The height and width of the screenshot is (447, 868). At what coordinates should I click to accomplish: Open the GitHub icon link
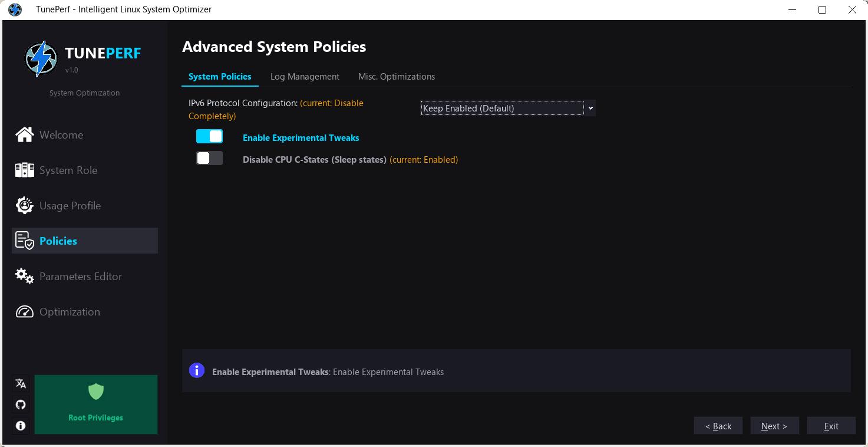pos(21,405)
